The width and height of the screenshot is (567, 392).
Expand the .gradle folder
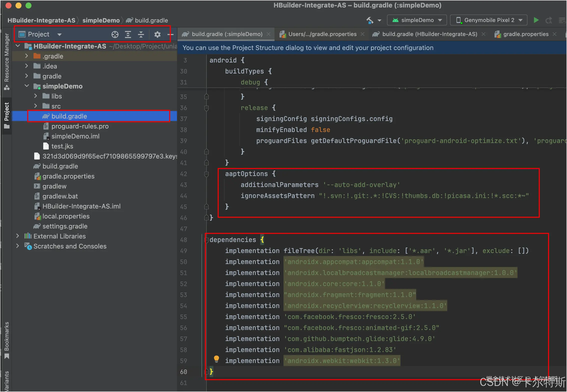pos(26,56)
